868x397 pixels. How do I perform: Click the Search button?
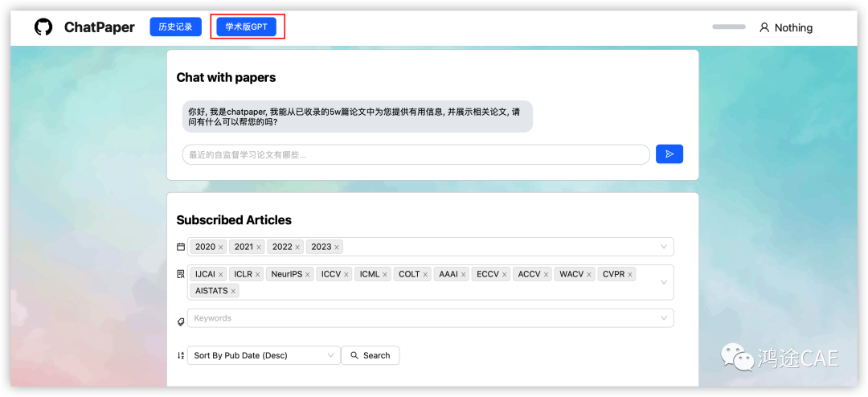tap(371, 355)
